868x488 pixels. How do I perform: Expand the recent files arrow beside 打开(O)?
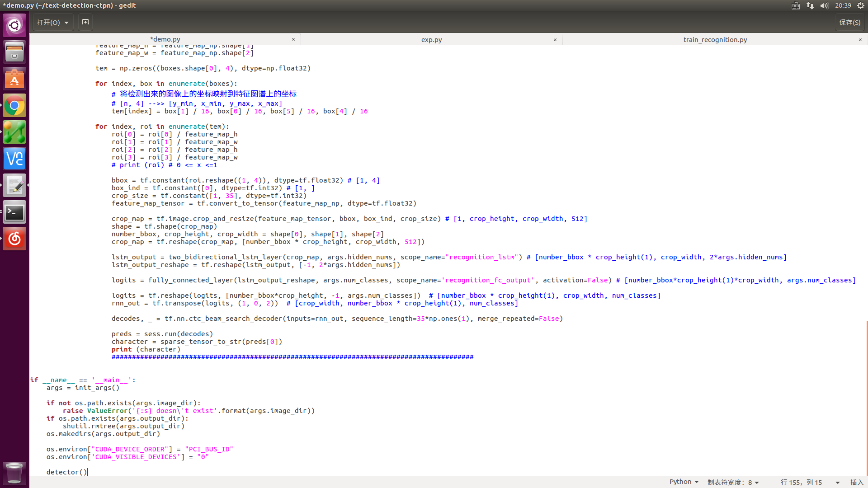(x=66, y=23)
